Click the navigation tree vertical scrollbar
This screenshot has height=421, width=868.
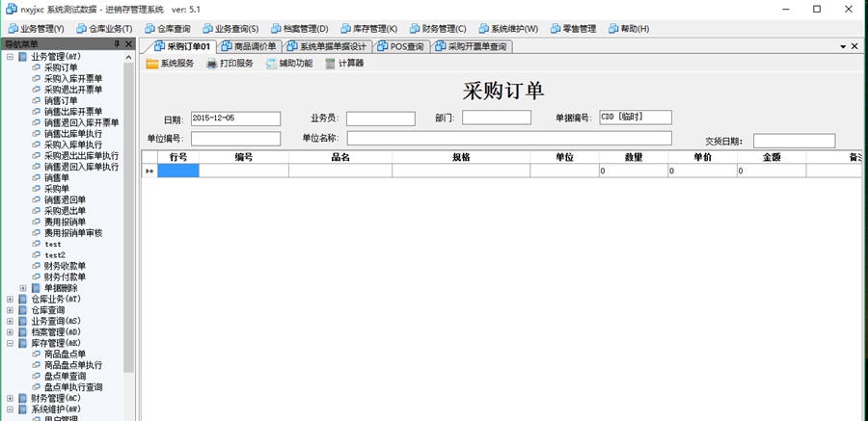pos(129,218)
